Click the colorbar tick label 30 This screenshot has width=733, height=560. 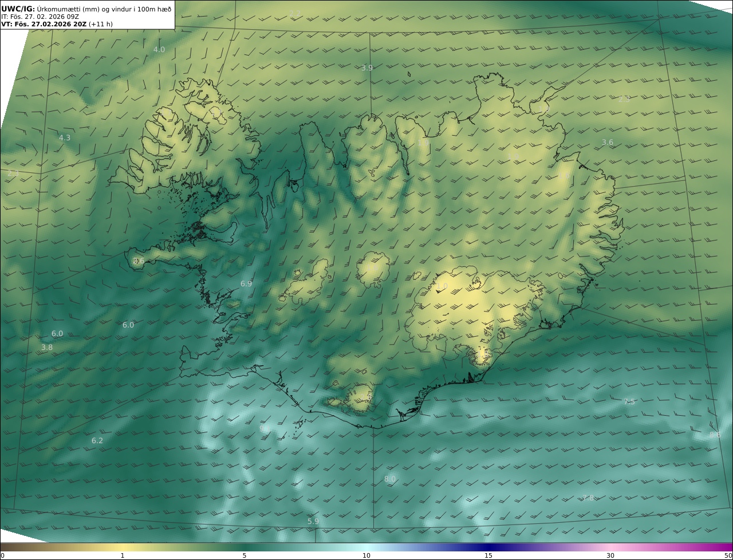pyautogui.click(x=610, y=555)
